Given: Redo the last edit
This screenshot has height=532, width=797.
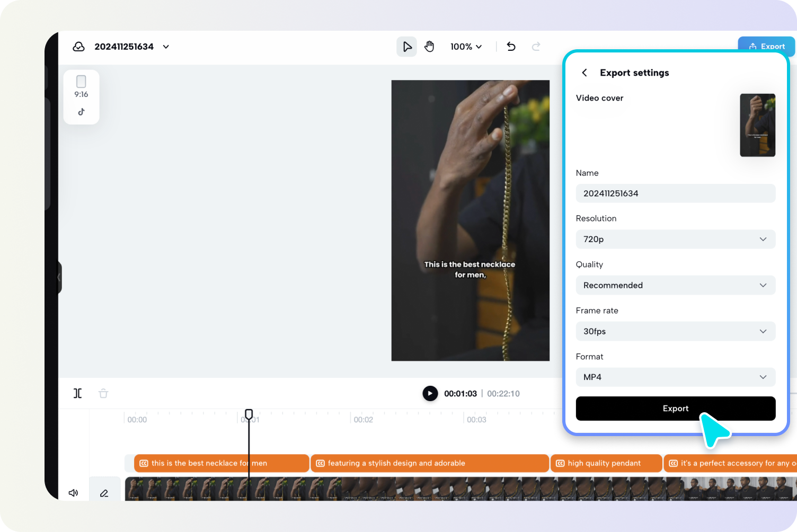Looking at the screenshot, I should click(x=536, y=47).
